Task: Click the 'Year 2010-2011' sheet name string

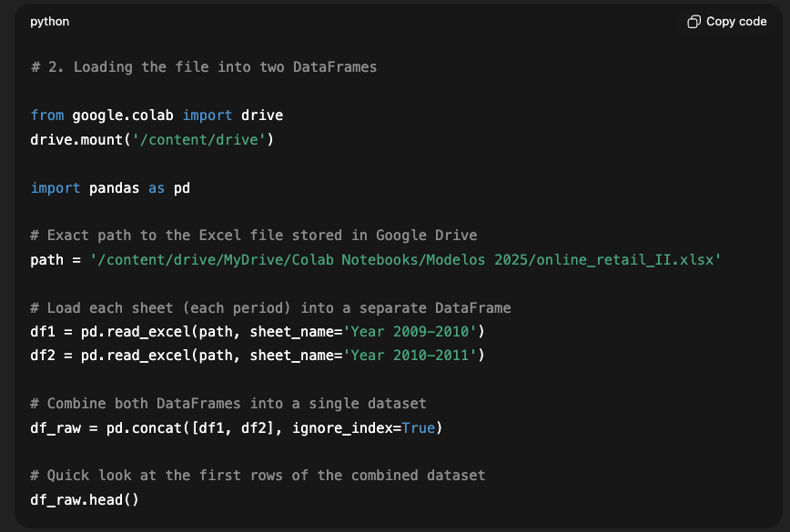Action: coord(419,355)
